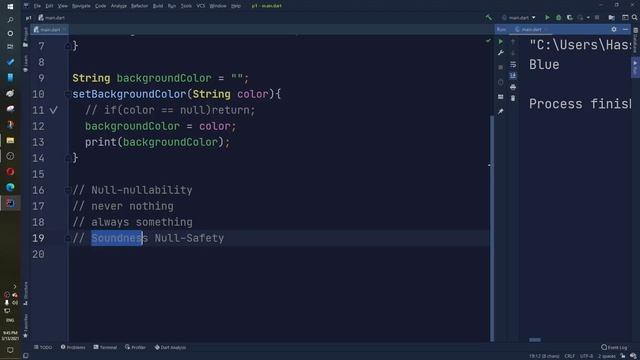Click the Run console horizontal scrollbar
640x360 pixels.
pyautogui.click(x=535, y=340)
